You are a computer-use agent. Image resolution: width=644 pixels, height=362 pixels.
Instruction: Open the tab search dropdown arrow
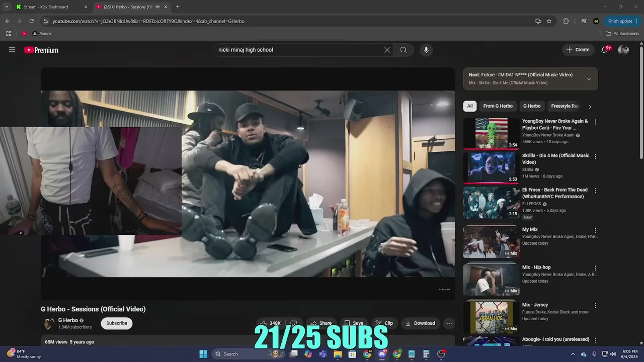(x=6, y=7)
